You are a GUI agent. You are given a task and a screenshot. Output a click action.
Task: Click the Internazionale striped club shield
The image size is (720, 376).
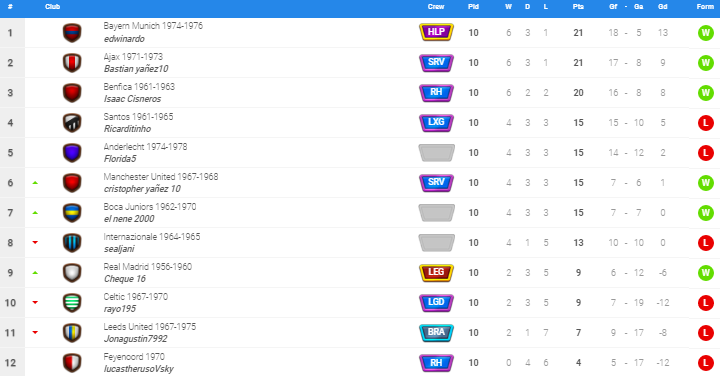tap(72, 243)
